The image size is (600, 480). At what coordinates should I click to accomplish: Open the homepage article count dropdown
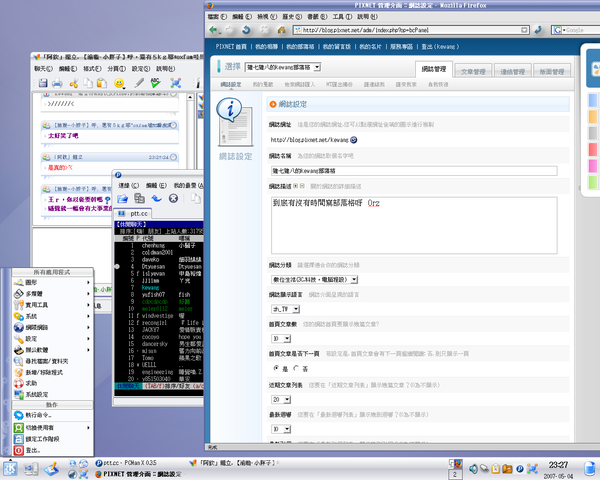281,338
